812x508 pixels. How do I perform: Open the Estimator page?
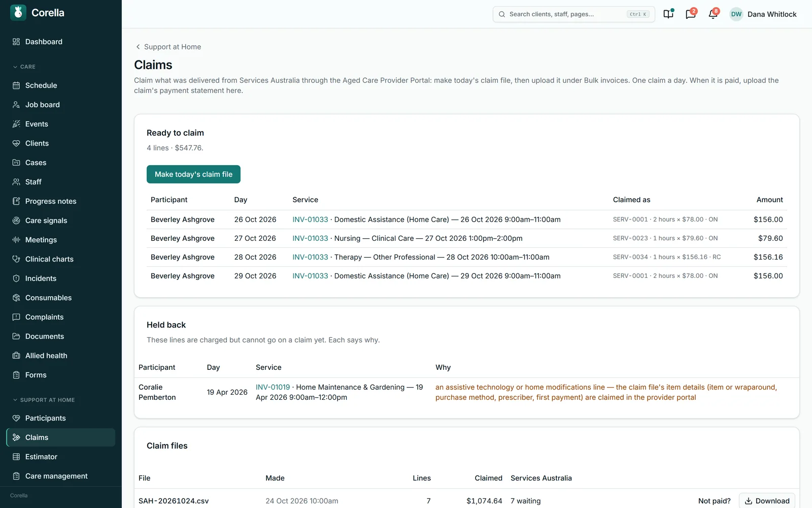click(x=60, y=457)
